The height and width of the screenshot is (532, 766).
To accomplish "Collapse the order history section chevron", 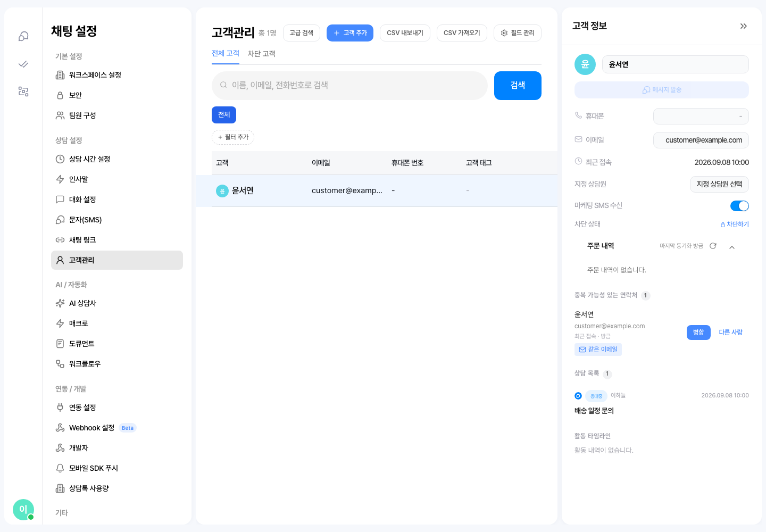I will coord(732,247).
